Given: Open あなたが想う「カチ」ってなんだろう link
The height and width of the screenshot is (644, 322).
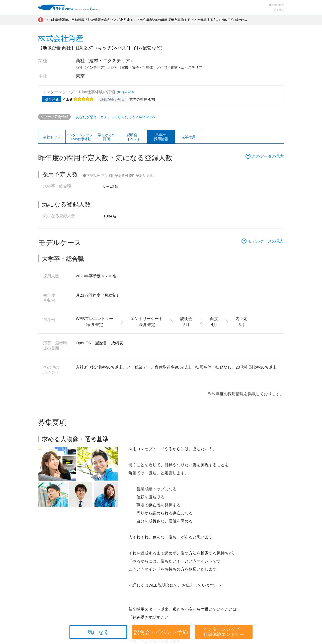Looking at the screenshot, I should coord(115,117).
